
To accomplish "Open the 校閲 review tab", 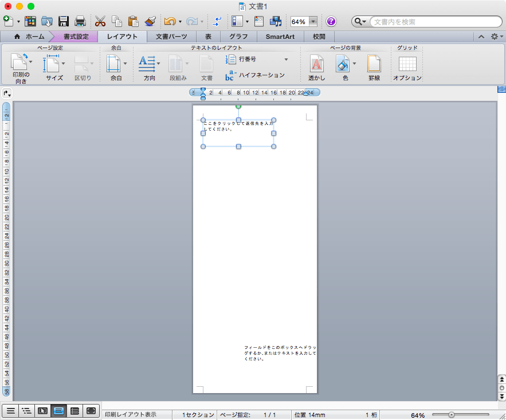I will [319, 37].
